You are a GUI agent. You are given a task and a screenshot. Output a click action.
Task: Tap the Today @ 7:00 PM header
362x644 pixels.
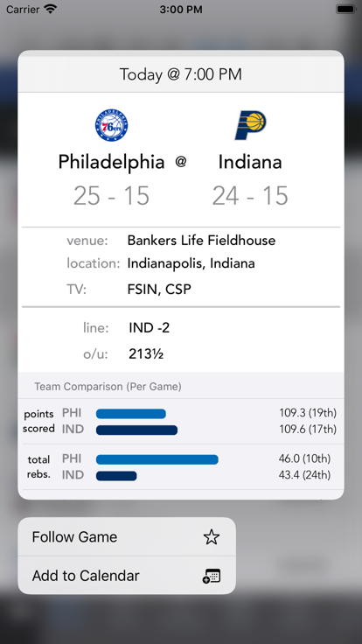(x=181, y=74)
